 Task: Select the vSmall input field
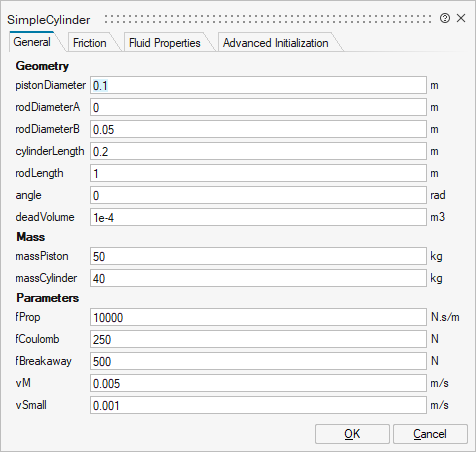tap(258, 405)
